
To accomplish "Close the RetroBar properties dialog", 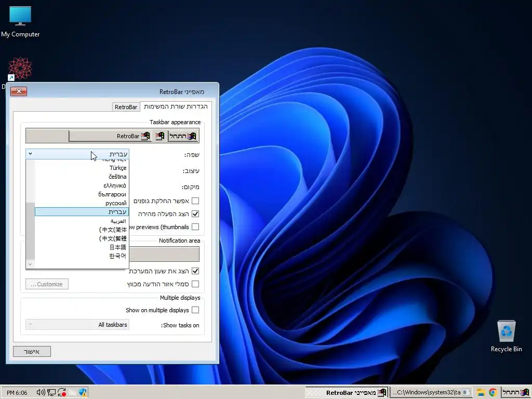I will (19, 91).
